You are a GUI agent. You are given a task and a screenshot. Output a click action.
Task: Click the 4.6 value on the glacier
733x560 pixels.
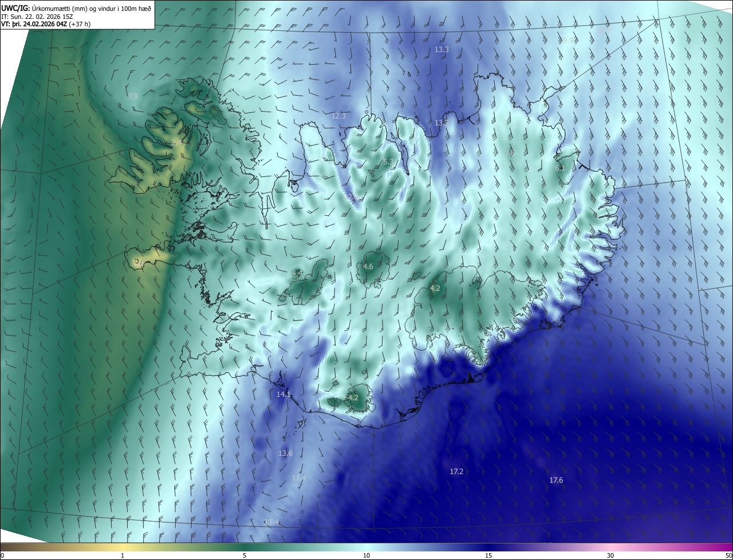pos(368,266)
